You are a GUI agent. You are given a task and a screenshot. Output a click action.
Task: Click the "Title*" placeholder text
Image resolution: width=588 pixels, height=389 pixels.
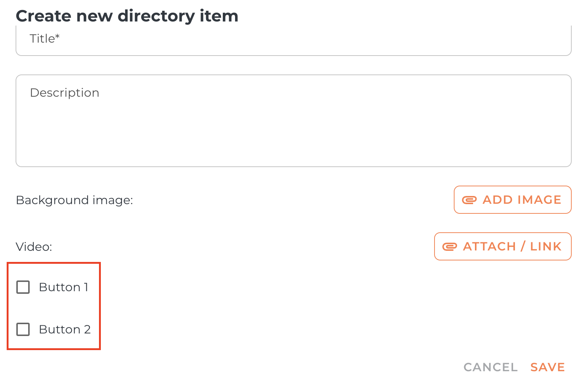click(44, 39)
